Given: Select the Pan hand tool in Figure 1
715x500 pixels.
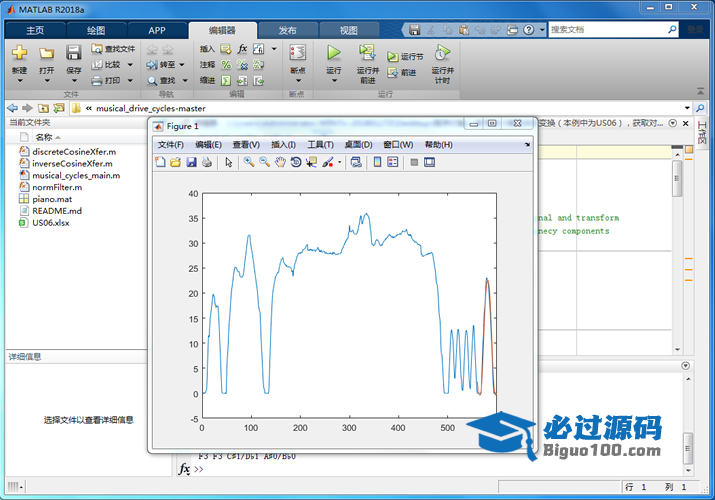Looking at the screenshot, I should 280,162.
